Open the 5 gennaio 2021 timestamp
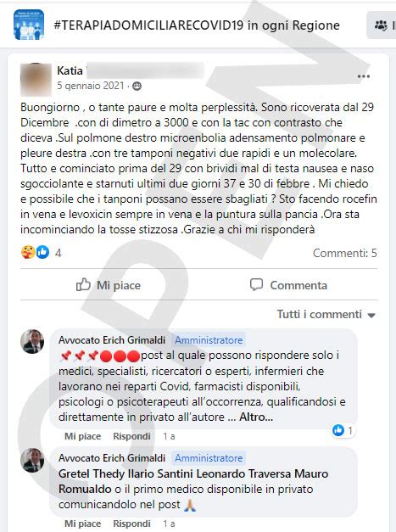396x532 pixels. 91,86
